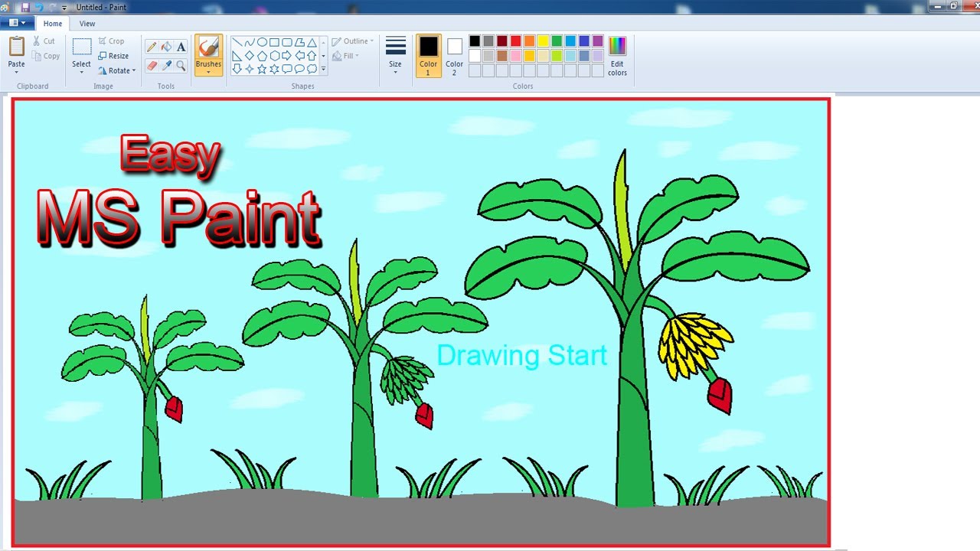
Task: Open the Select tool dropdown arrow
Action: (82, 71)
